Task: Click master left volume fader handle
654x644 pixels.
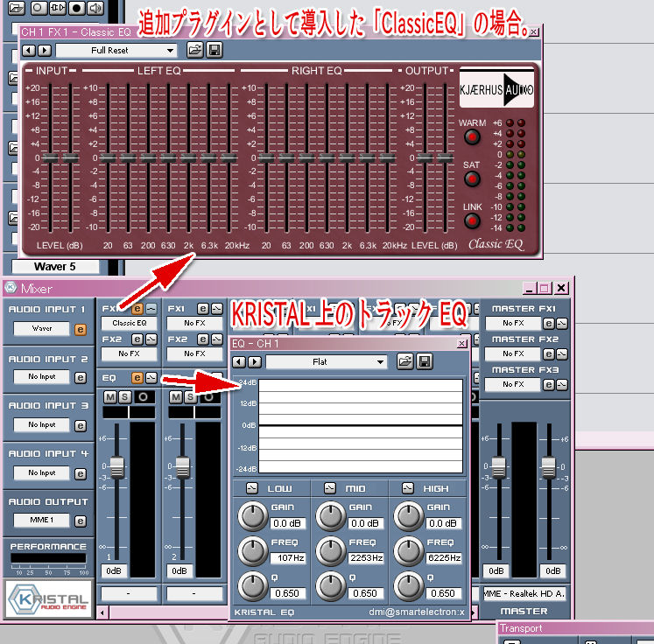Action: pos(499,467)
